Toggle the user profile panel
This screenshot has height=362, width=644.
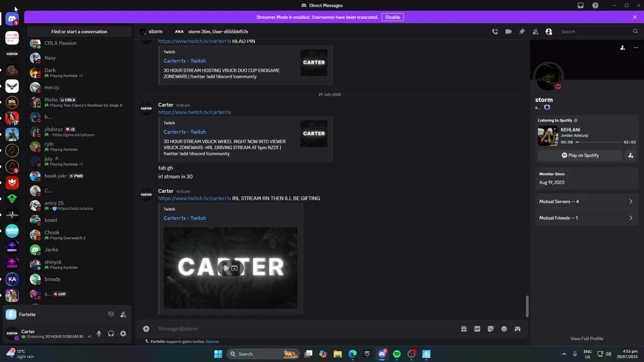[x=549, y=31]
